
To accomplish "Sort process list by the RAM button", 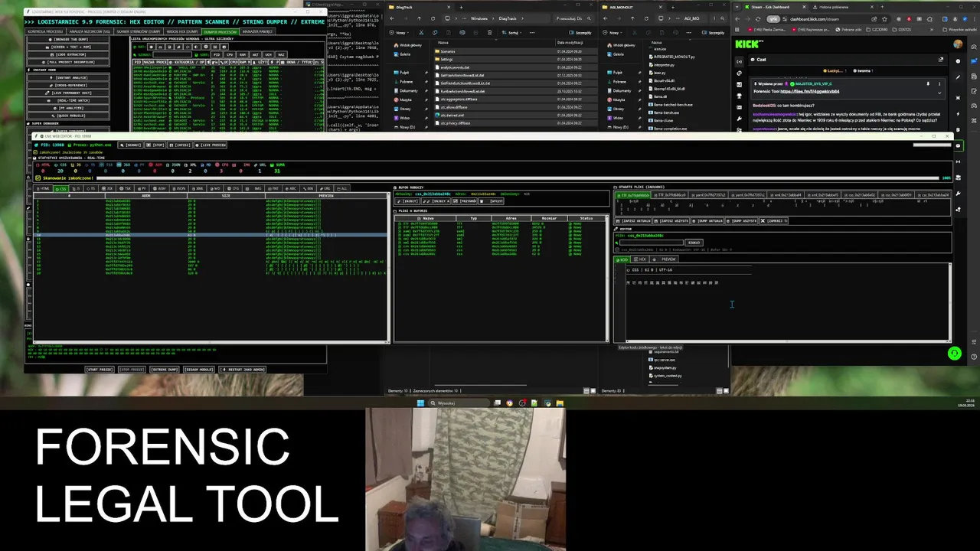I will (x=243, y=54).
